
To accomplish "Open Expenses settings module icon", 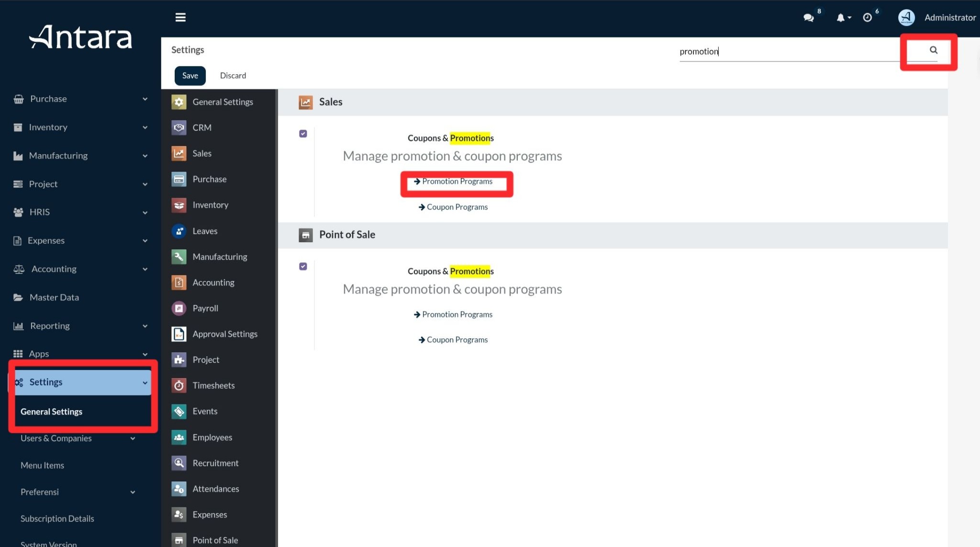I will (179, 514).
